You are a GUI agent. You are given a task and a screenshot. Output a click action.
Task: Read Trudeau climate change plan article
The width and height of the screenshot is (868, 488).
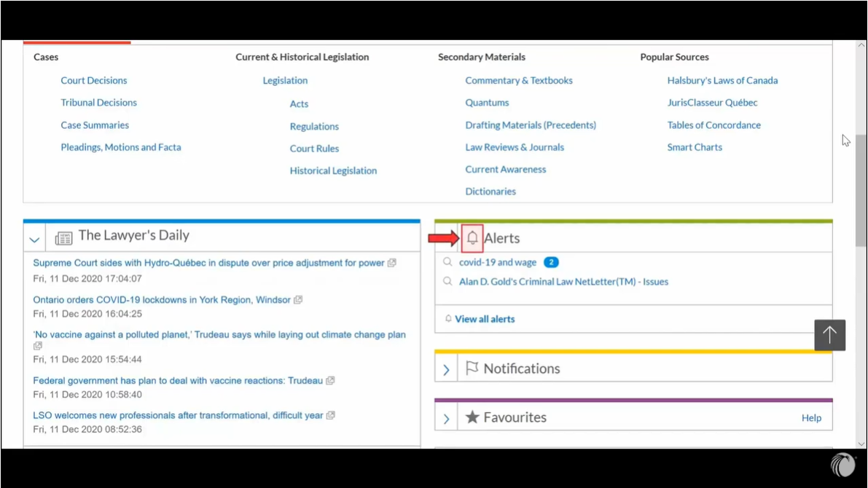tap(219, 335)
